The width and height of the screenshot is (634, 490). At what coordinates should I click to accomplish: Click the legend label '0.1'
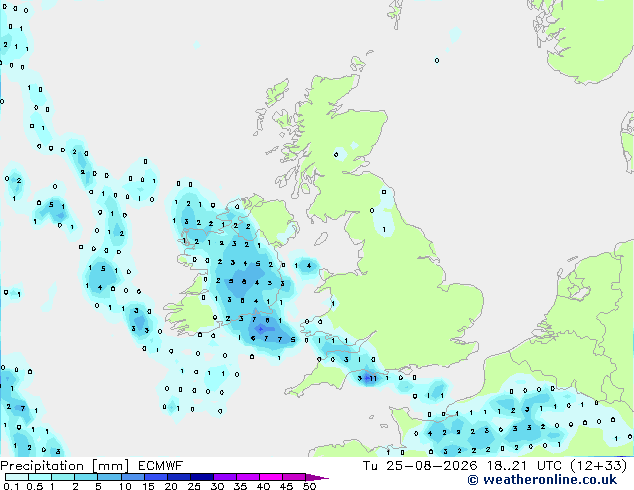pos(11,486)
